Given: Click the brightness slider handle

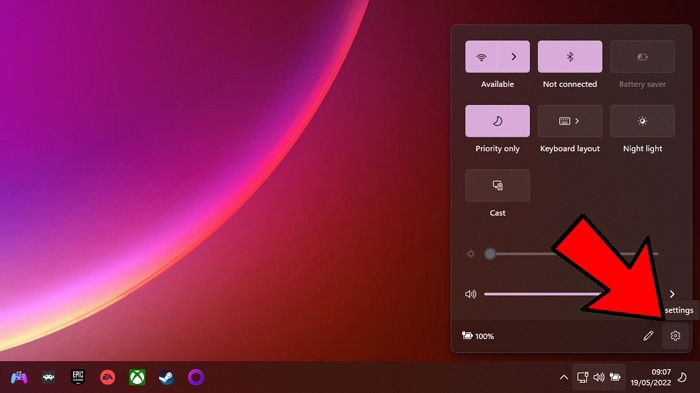Looking at the screenshot, I should click(x=490, y=254).
